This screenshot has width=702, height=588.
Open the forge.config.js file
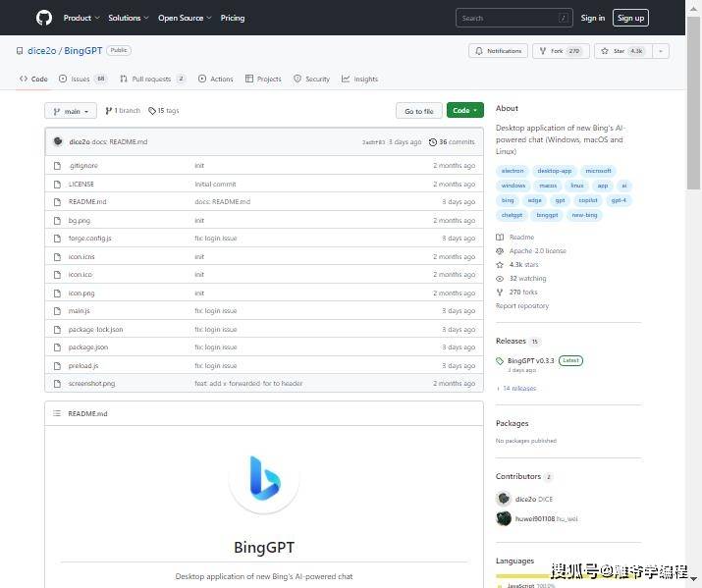click(89, 239)
